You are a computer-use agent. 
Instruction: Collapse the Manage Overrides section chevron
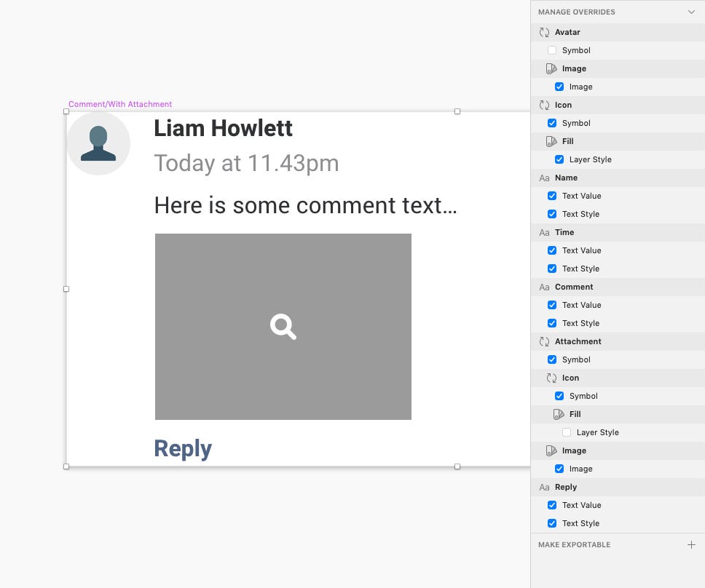coord(691,12)
